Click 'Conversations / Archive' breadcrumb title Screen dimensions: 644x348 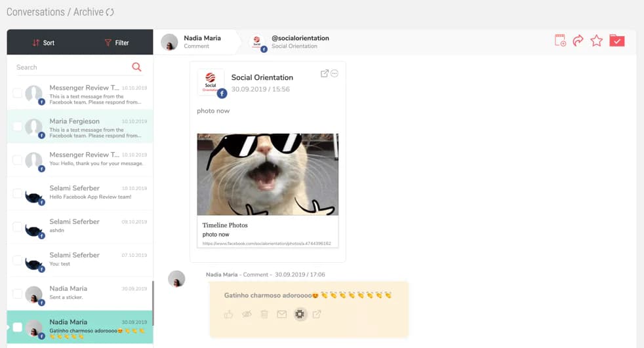pyautogui.click(x=55, y=12)
